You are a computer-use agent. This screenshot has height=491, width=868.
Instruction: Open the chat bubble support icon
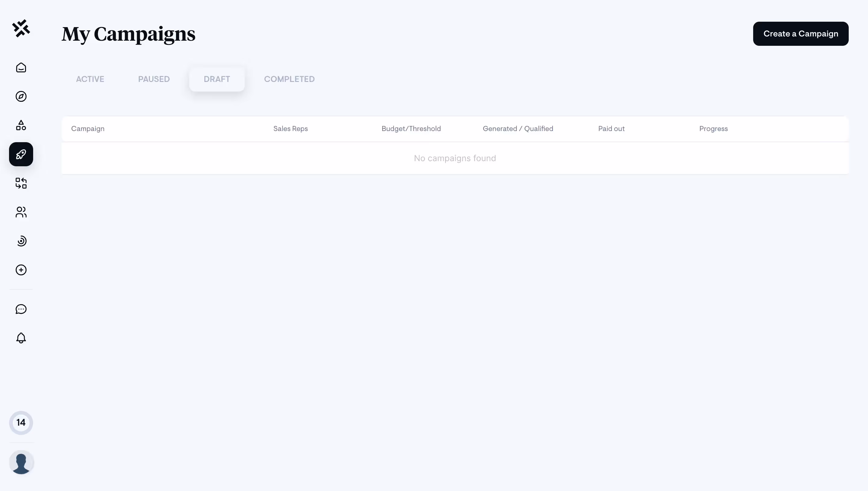click(x=21, y=309)
